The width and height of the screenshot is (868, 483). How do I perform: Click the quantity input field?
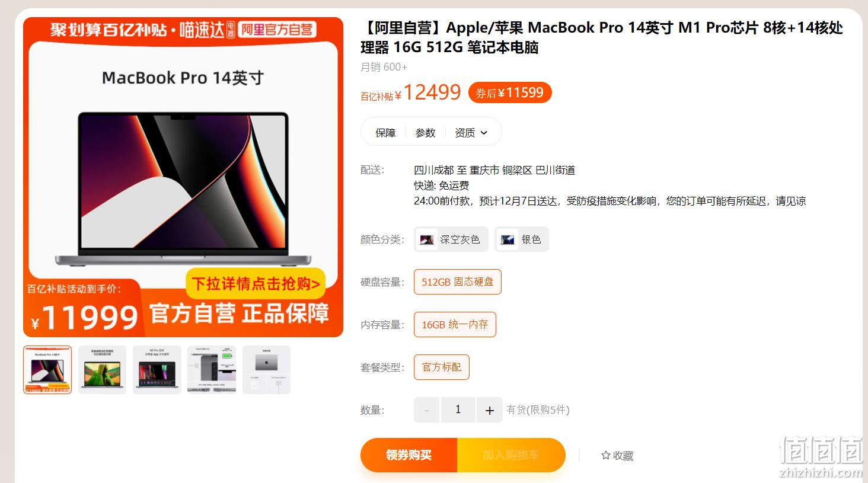[x=458, y=410]
